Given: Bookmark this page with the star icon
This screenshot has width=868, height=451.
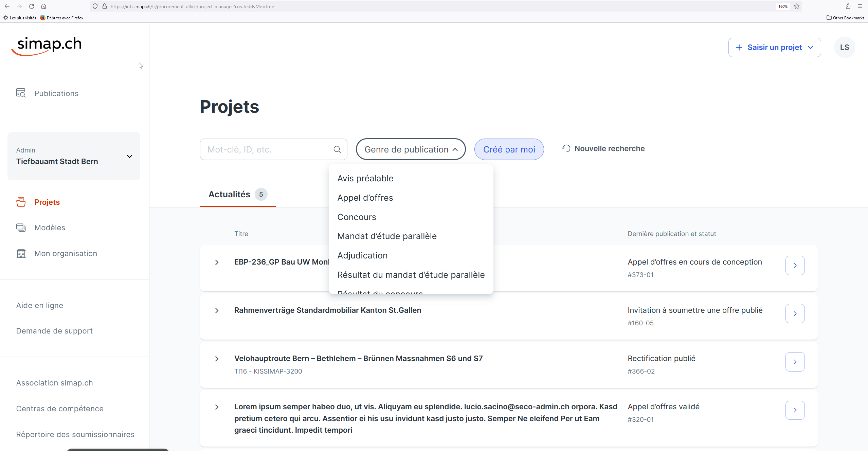Looking at the screenshot, I should (797, 6).
